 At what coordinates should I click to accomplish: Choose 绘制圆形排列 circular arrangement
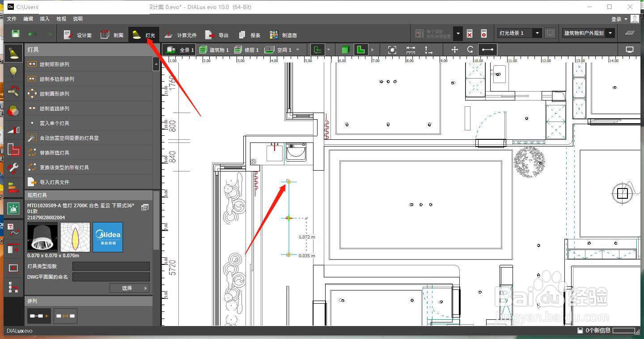tap(89, 94)
